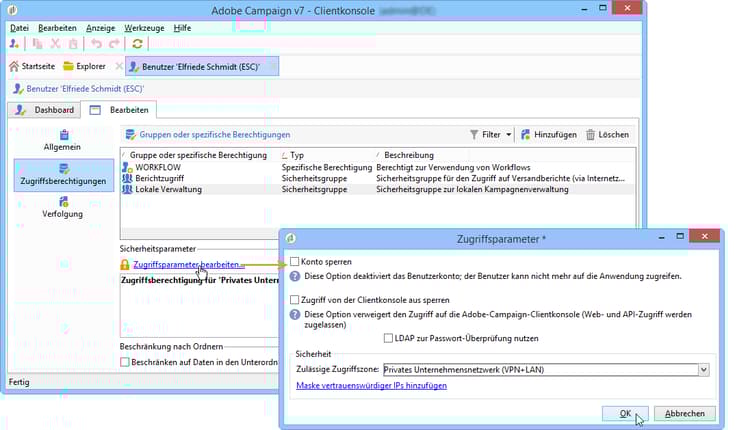Click the Lokale Verwaltung group icon
750x430 pixels.
(127, 189)
